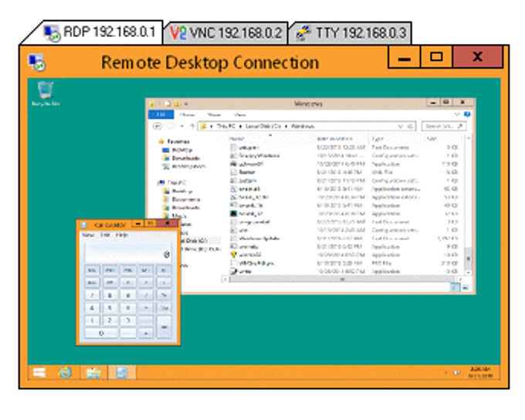Viewport: 525px width, 420px height.
Task: Open the File tab in Explorer ribbon
Action: point(161,114)
